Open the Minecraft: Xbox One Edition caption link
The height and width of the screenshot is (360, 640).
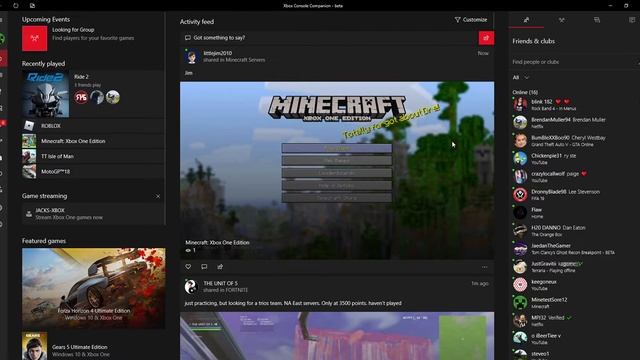click(x=217, y=242)
